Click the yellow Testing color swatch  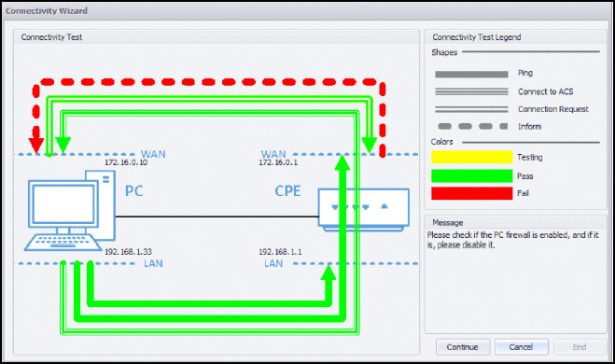click(472, 157)
